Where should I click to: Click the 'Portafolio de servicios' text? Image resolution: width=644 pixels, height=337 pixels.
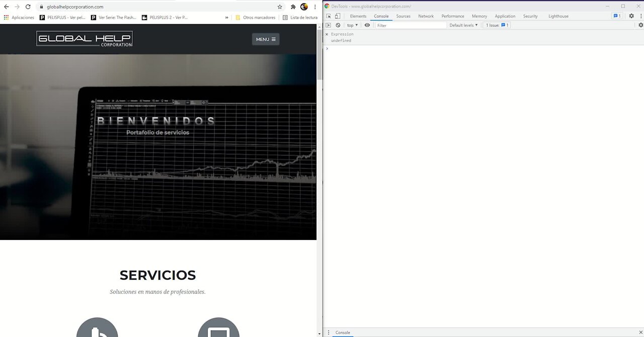click(x=157, y=132)
